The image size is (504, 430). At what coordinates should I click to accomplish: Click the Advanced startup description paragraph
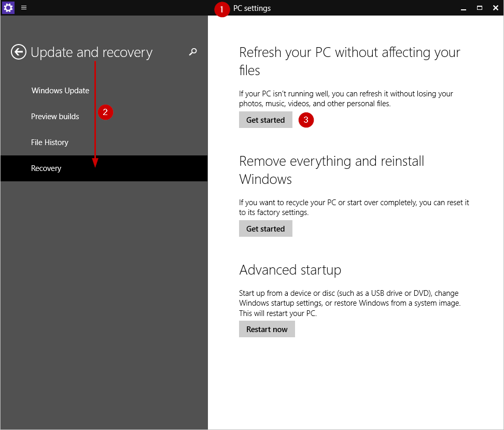349,303
